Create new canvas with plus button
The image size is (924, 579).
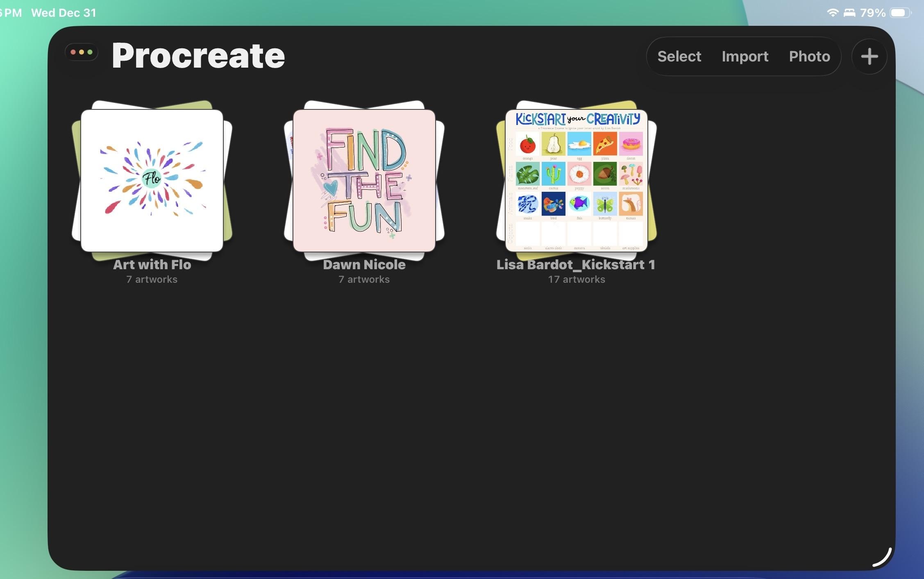pyautogui.click(x=869, y=57)
